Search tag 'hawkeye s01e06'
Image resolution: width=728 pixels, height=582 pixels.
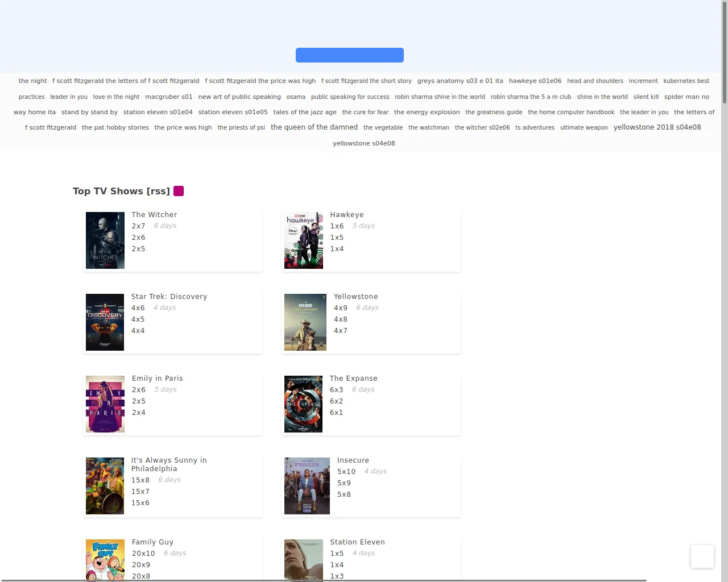[x=535, y=81]
